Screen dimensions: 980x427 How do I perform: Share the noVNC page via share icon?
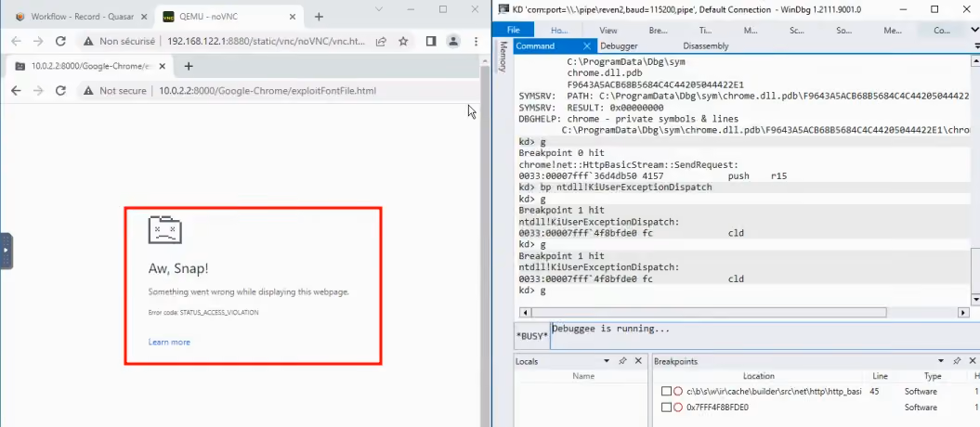pos(381,41)
